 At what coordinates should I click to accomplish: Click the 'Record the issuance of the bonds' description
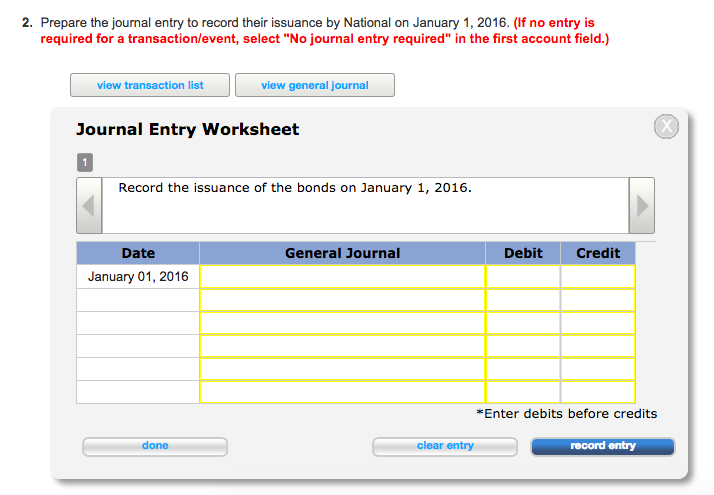point(295,188)
